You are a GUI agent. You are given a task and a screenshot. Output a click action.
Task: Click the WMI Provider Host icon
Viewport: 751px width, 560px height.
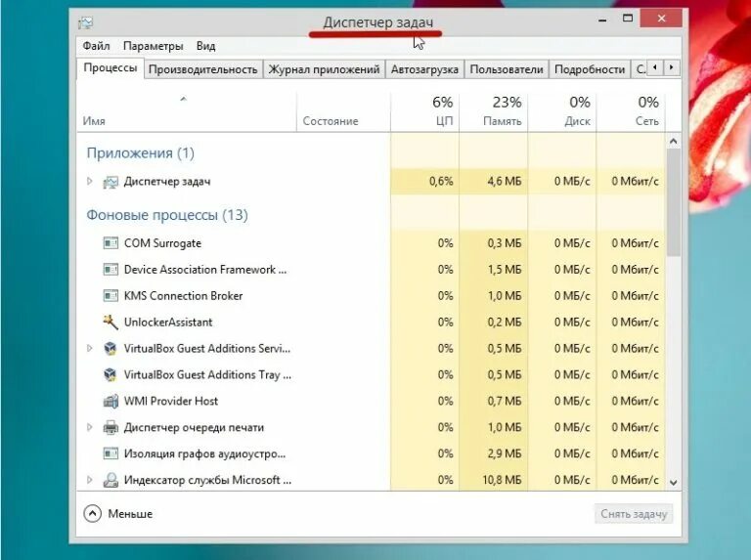pos(110,401)
